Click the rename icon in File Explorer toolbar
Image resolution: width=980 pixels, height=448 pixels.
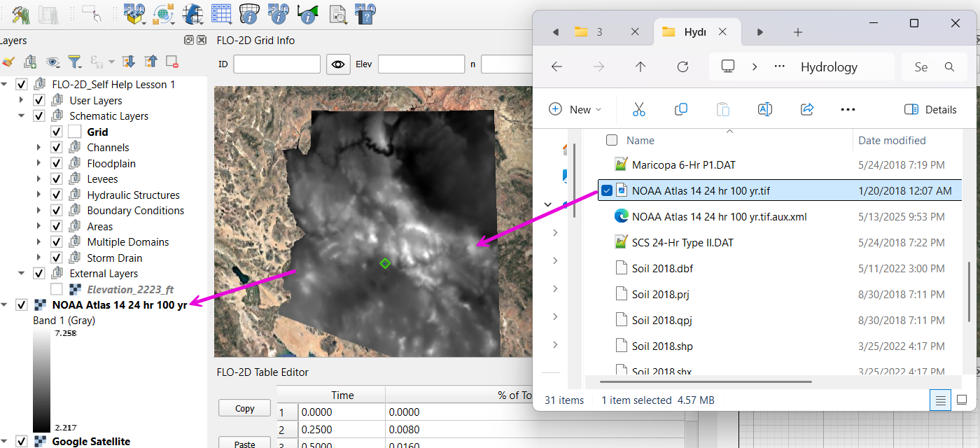pyautogui.click(x=764, y=109)
